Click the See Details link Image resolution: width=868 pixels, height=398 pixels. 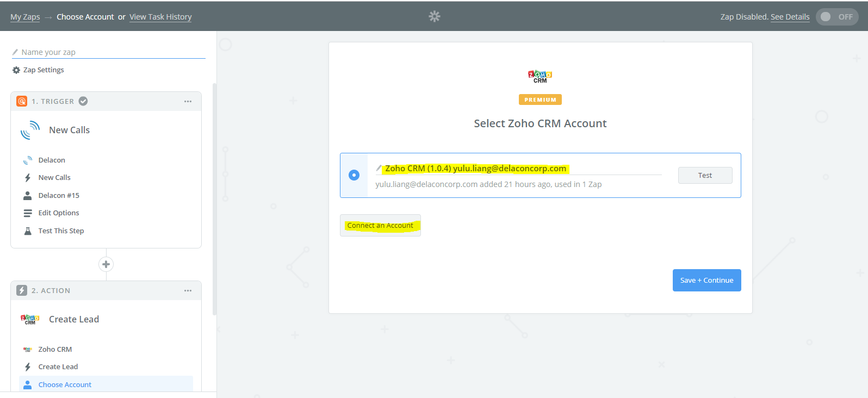[790, 17]
